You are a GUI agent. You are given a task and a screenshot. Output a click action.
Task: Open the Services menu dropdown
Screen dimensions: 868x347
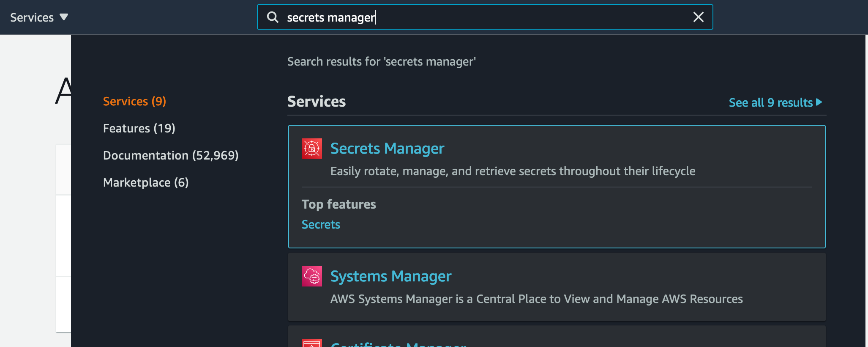pos(39,17)
